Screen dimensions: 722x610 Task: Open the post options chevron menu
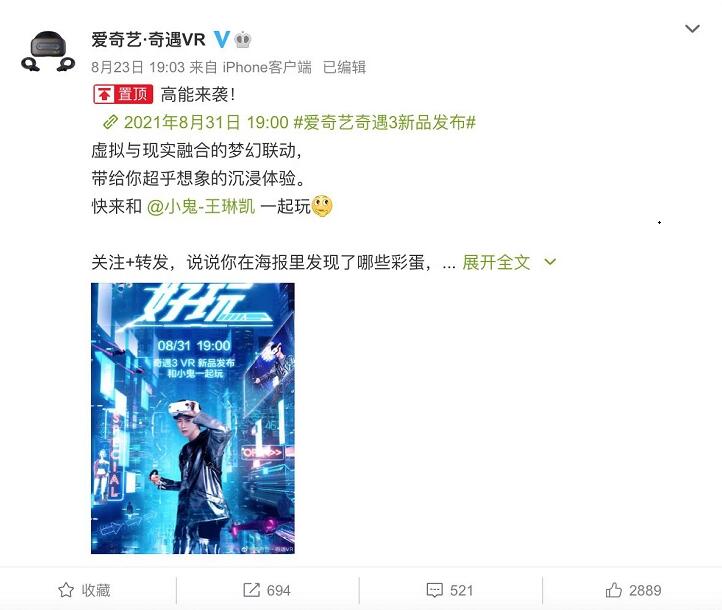point(692,29)
